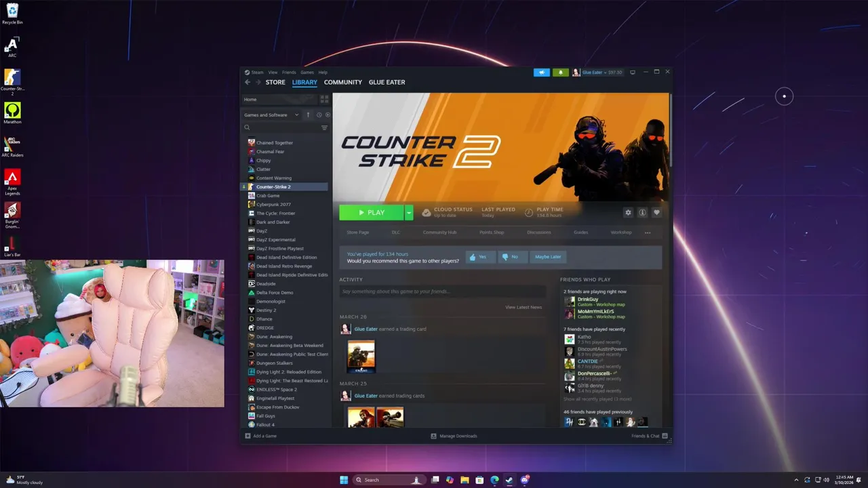Open Counter-Strike 2 settings gear
Viewport: 868px width, 488px height.
628,212
